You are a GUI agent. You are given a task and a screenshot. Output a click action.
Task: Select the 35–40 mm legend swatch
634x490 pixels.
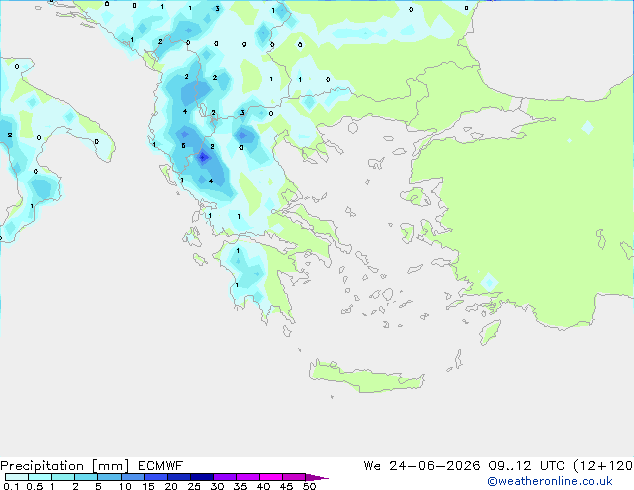(x=248, y=477)
